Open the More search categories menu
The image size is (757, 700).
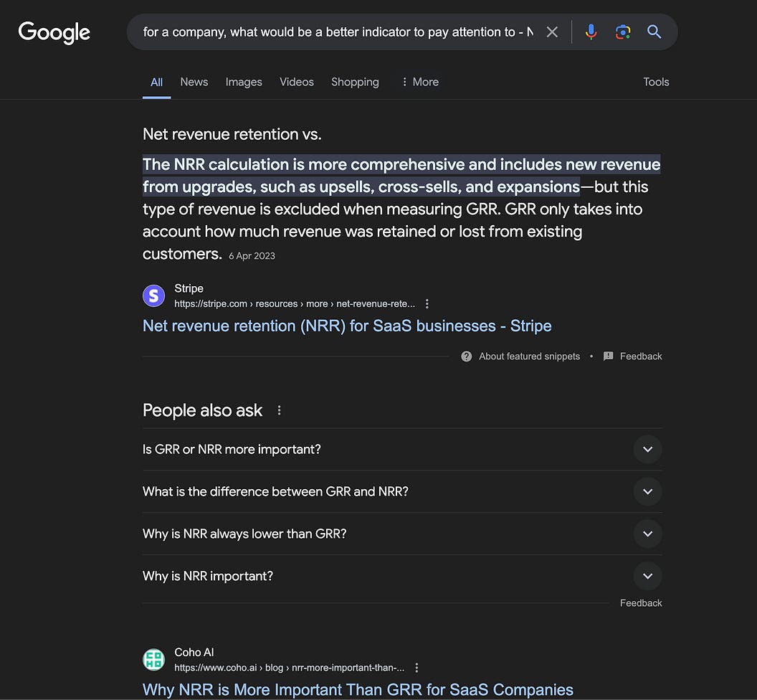pos(419,82)
